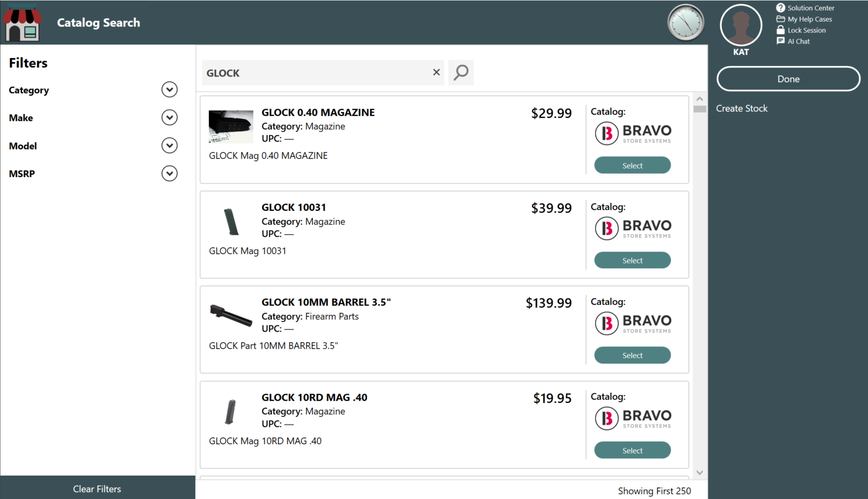Click 'Category: Firearm Parts' text
The image size is (868, 499).
(310, 316)
